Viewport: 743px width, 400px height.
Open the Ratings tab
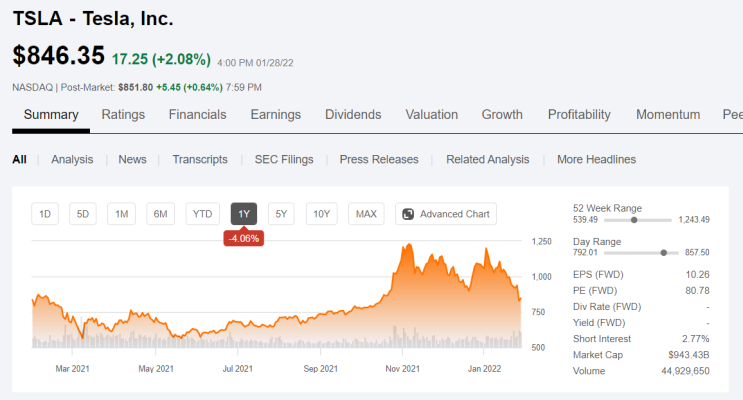click(123, 115)
